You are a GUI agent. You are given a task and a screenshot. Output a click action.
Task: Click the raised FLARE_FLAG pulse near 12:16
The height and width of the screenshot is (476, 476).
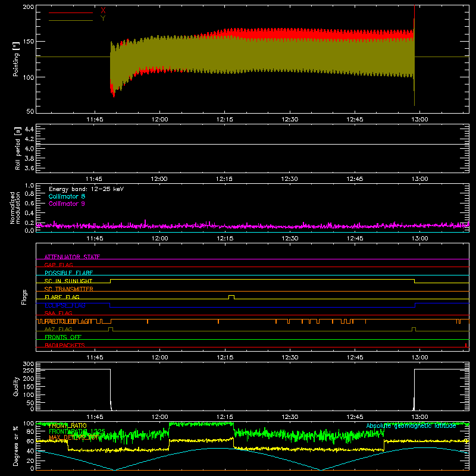231,297
